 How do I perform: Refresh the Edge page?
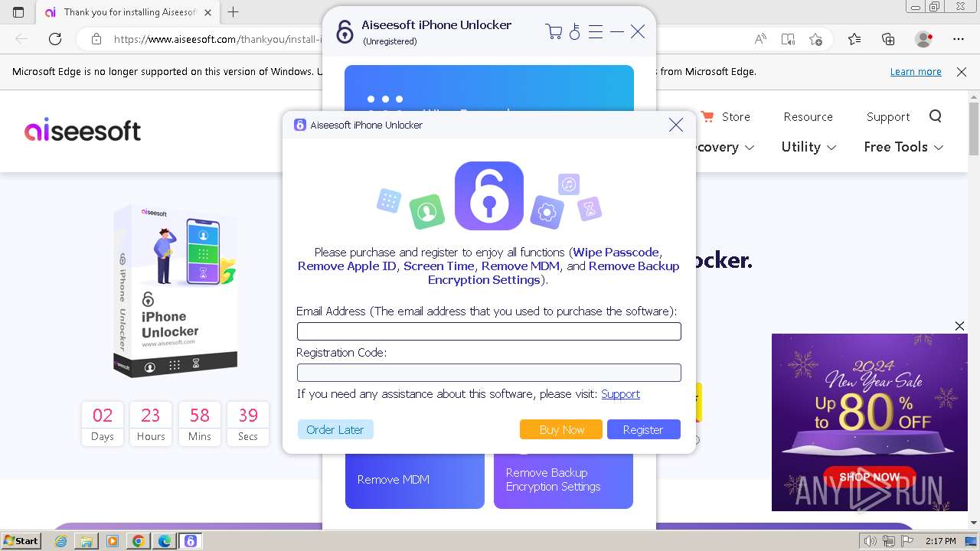(x=55, y=39)
